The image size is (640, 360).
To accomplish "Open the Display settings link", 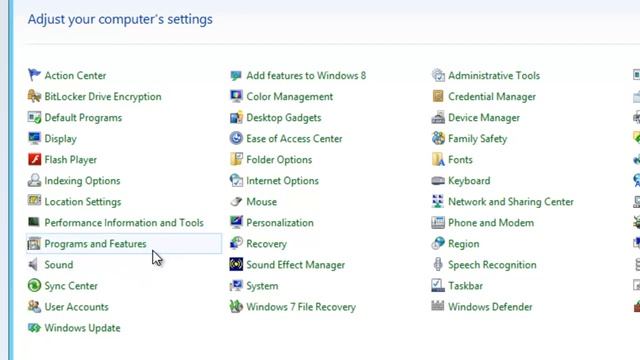I will pyautogui.click(x=60, y=139).
